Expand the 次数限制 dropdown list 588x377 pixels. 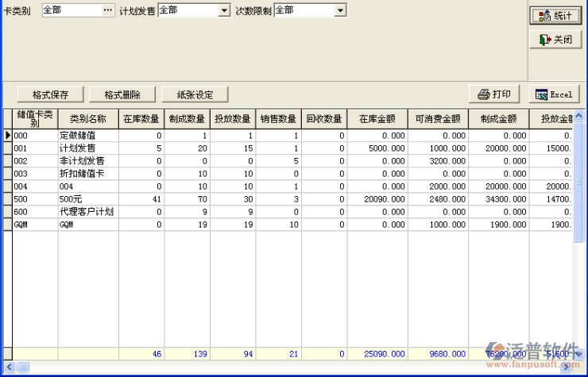340,10
